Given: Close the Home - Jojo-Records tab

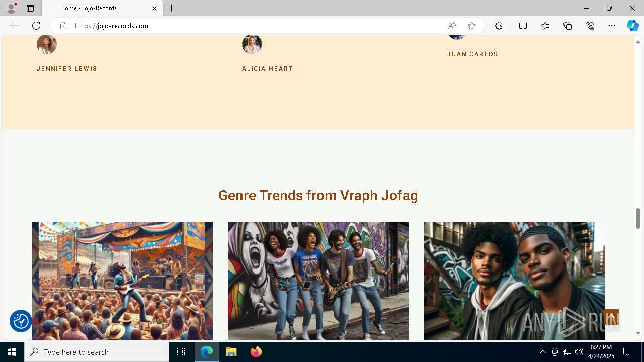Looking at the screenshot, I should click(x=154, y=8).
